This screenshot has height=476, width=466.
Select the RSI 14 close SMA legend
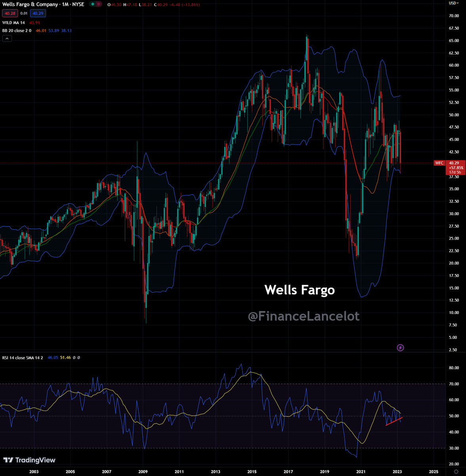tap(23, 358)
